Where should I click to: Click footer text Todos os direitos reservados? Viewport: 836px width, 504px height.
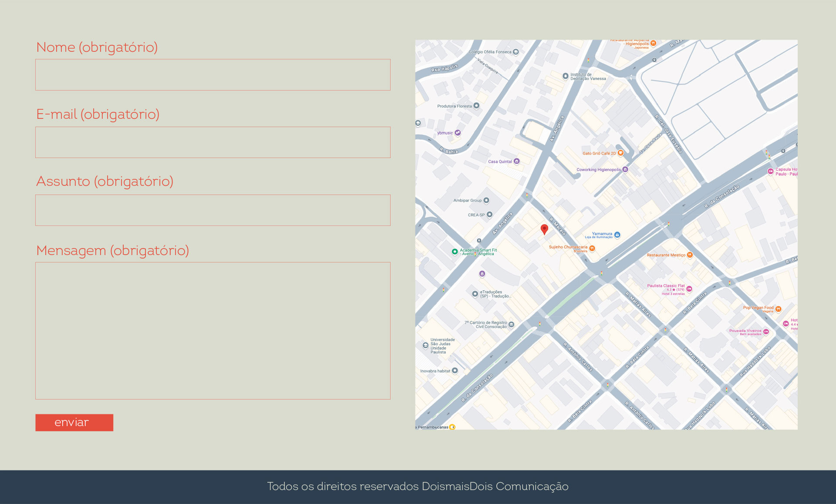[343, 486]
